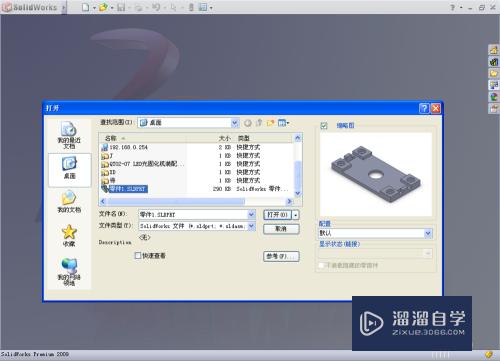Image resolution: width=500 pixels, height=361 pixels.
Task: Click the Back navigation icon
Action: click(x=248, y=123)
